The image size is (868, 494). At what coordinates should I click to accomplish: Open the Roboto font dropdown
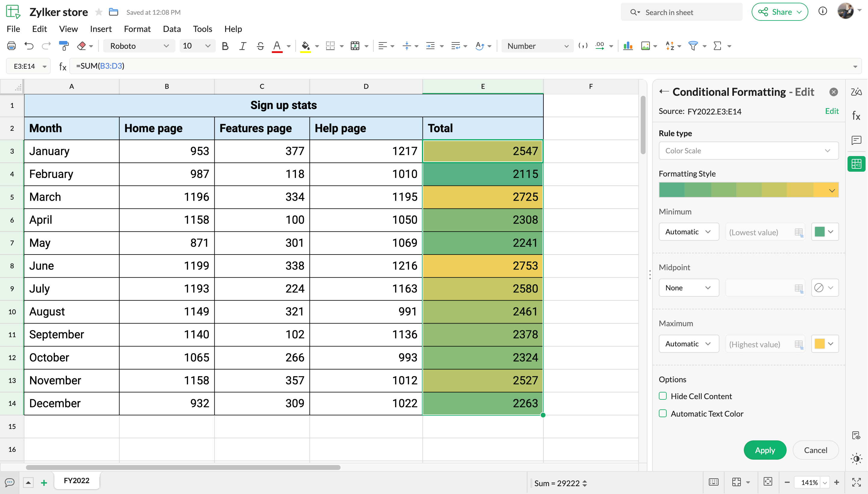tap(139, 46)
